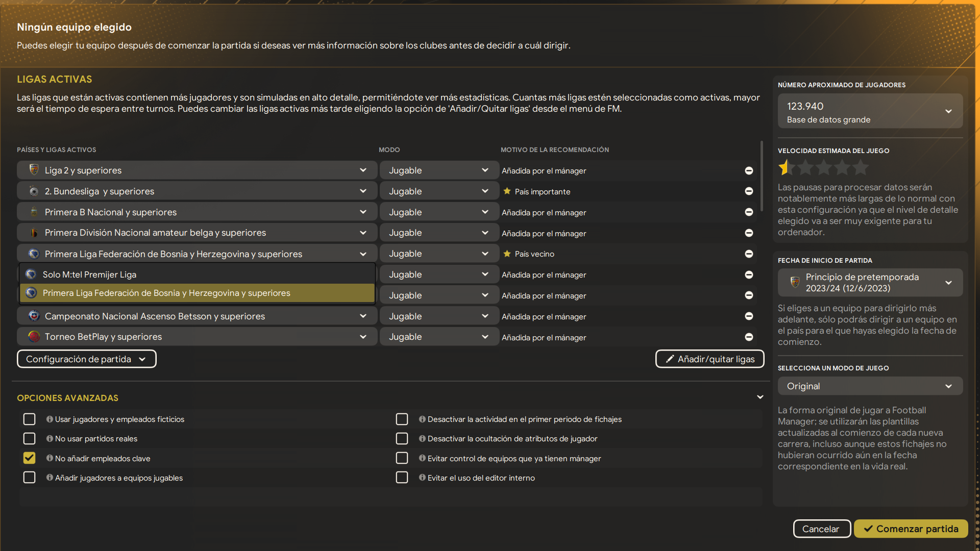Click info icon for Desactivar ocultación de atributos

[422, 438]
